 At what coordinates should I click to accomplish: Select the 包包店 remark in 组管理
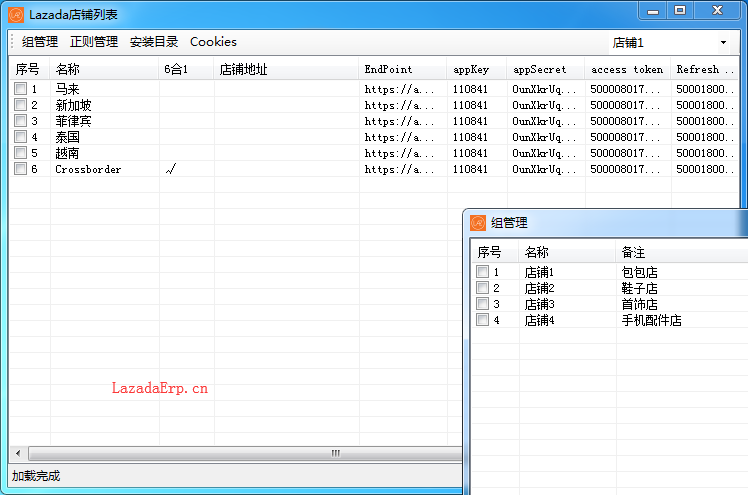coord(639,272)
